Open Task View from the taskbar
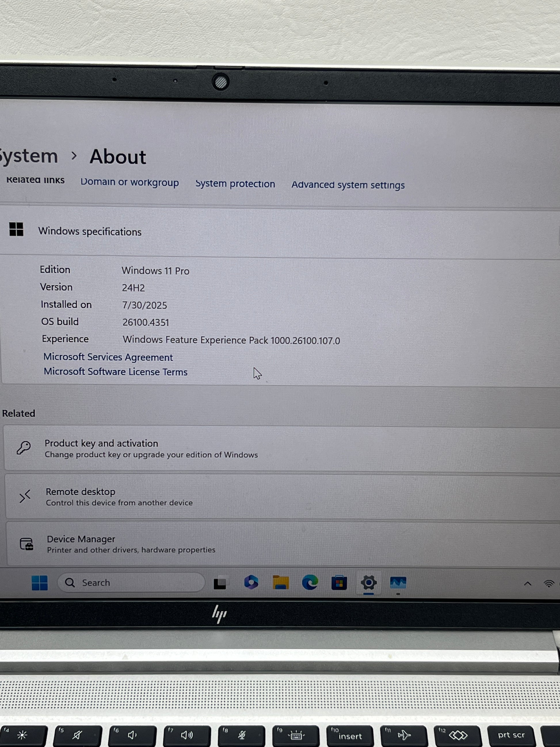 pos(220,583)
